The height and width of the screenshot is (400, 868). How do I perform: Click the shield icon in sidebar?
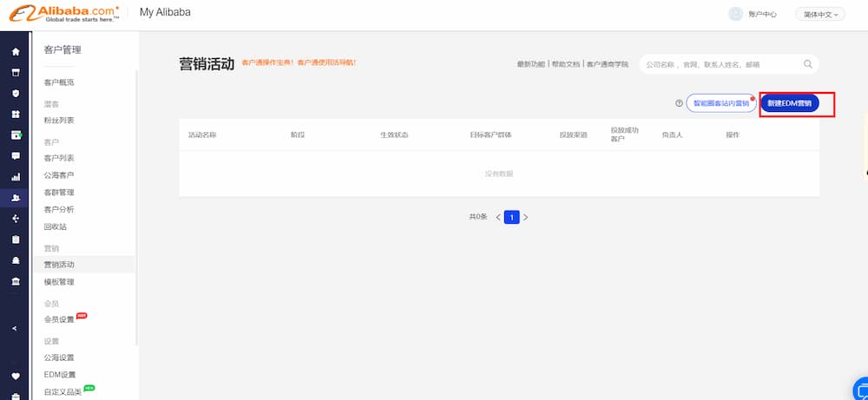15,93
